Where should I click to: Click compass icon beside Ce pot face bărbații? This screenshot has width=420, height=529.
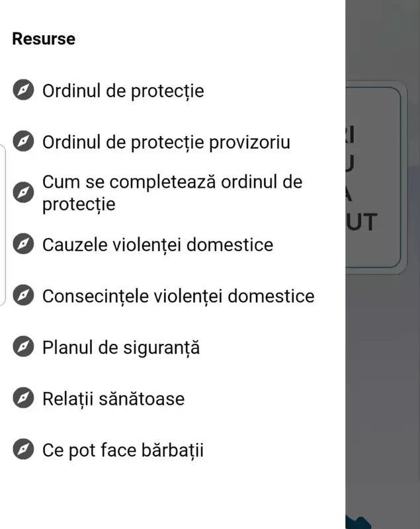23,450
